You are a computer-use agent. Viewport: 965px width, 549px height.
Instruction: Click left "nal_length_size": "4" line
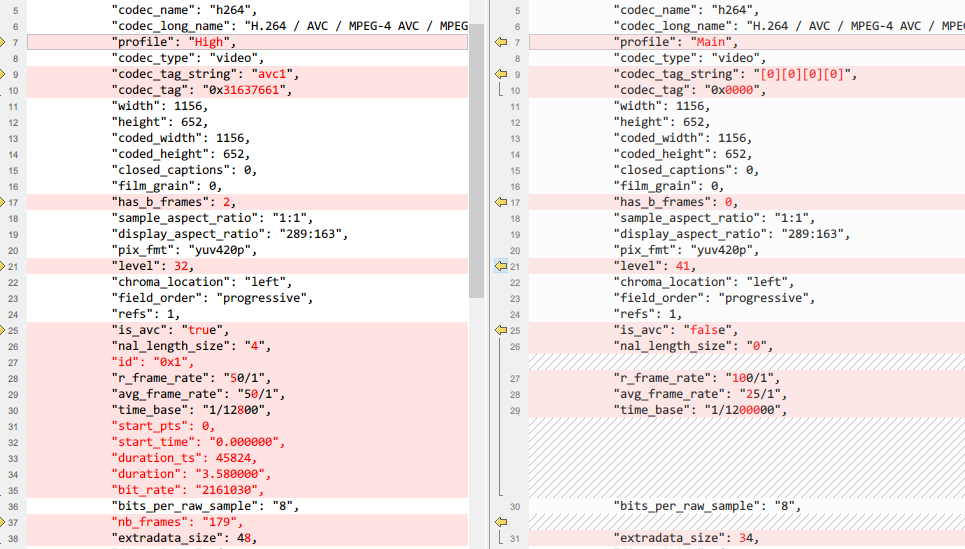[247, 346]
